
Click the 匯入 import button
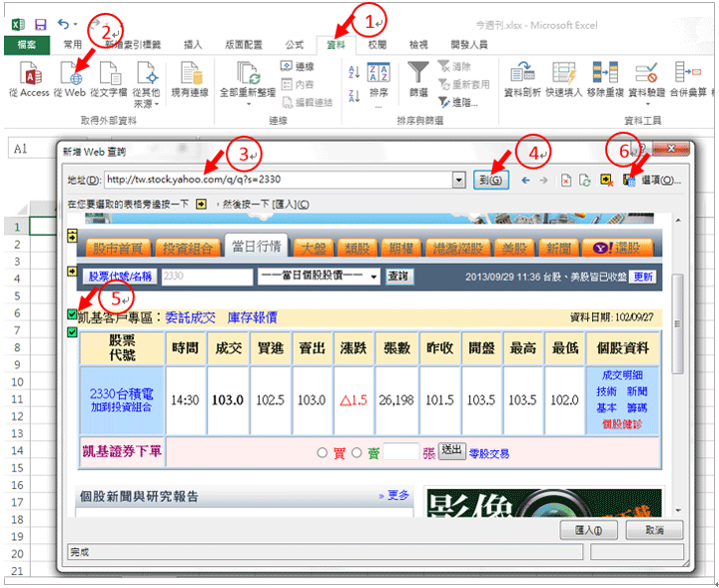(582, 530)
